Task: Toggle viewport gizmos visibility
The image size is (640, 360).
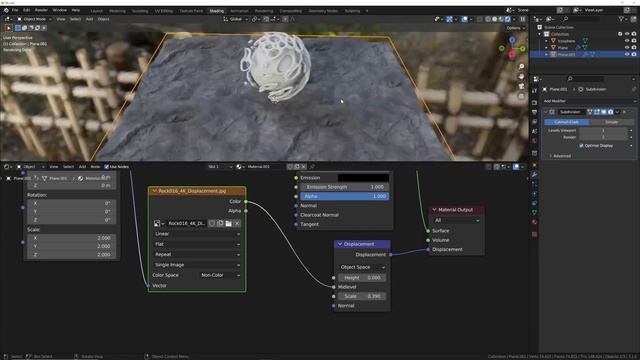Action: point(449,19)
